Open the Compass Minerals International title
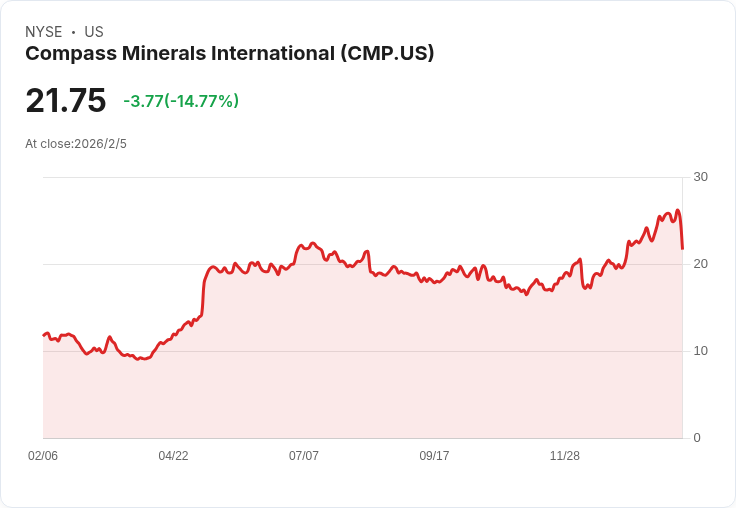The height and width of the screenshot is (508, 736). (229, 54)
